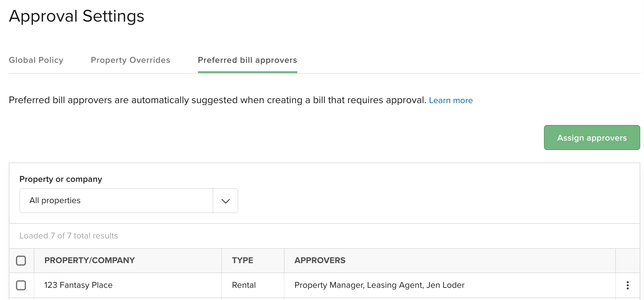Open the Preferred bill approvers tab
This screenshot has width=644, height=300.
[x=247, y=60]
